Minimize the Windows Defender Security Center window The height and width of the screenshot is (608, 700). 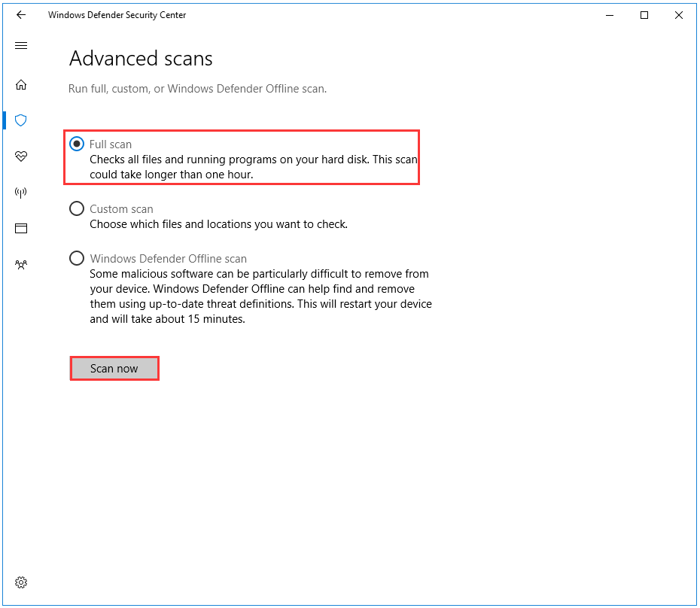[x=610, y=15]
